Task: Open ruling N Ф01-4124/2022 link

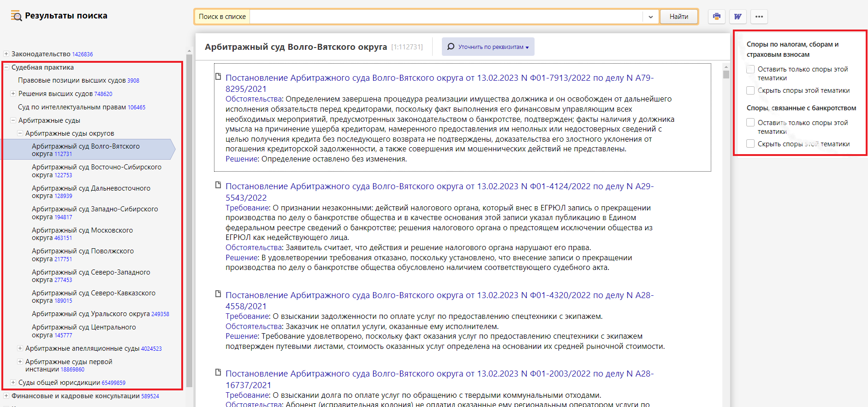Action: coord(440,192)
